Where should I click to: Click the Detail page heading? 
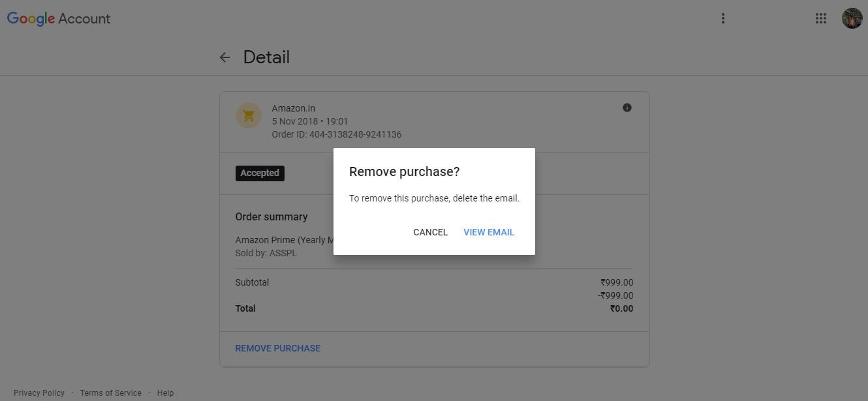(266, 57)
